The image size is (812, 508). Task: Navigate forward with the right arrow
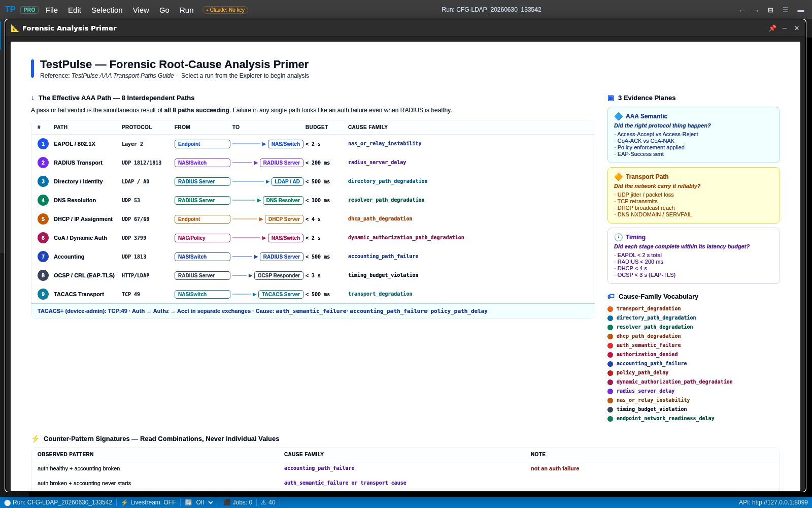coord(756,10)
